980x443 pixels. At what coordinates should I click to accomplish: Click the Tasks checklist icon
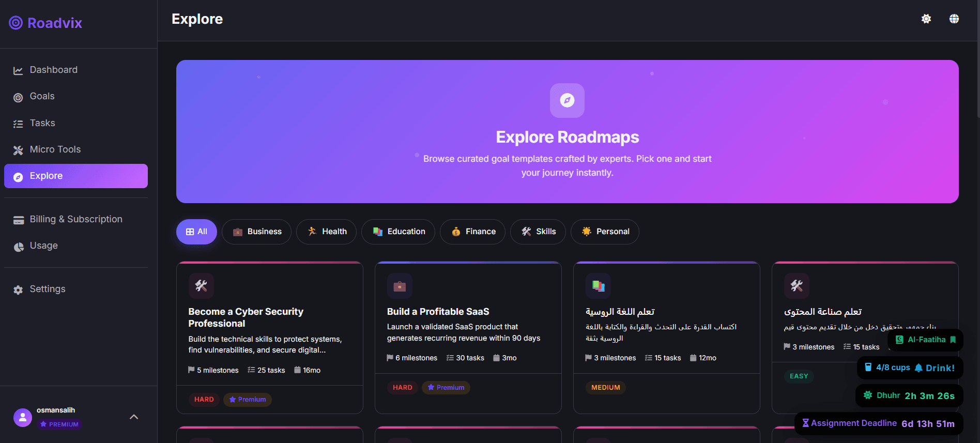pyautogui.click(x=18, y=124)
